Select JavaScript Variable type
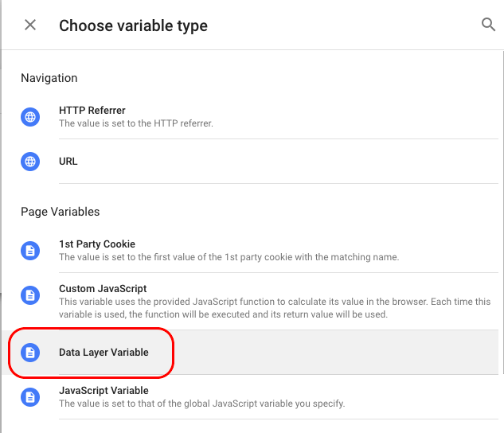The height and width of the screenshot is (433, 504). tap(104, 391)
